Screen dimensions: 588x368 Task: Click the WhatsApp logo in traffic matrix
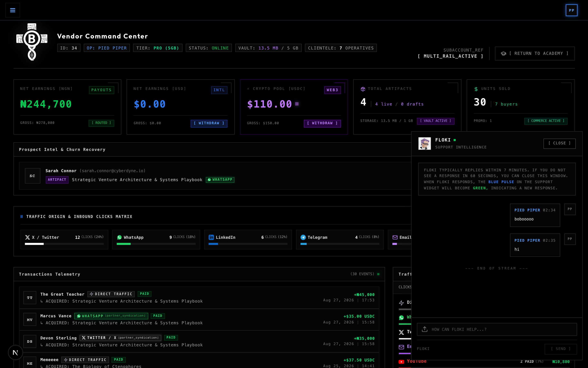click(119, 237)
